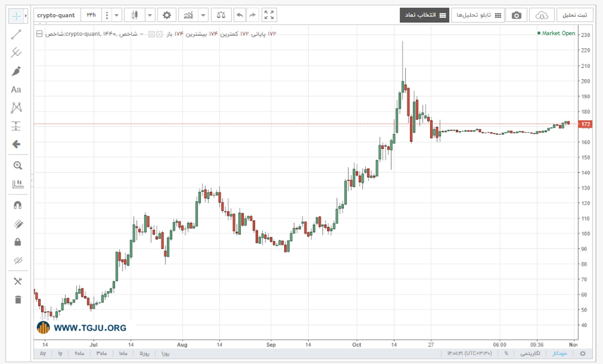Toggle Stay in Drawing Mode pencil icon
Image resolution: width=603 pixels, height=364 pixels.
[17, 224]
